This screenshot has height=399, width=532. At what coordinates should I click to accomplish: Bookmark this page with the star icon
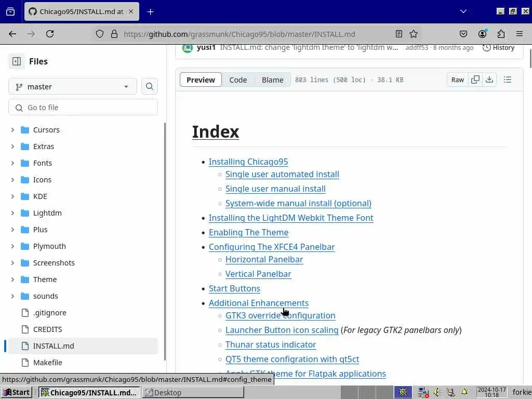(x=413, y=34)
